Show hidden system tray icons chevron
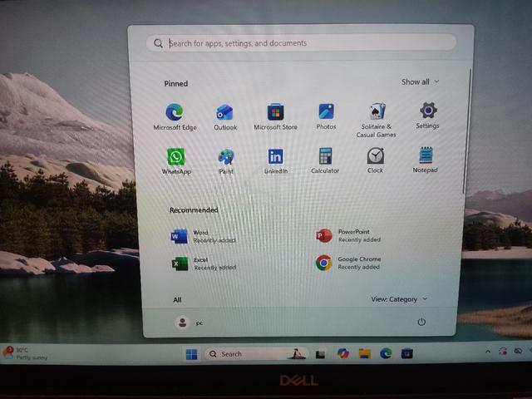Image resolution: width=532 pixels, height=399 pixels. click(x=488, y=352)
